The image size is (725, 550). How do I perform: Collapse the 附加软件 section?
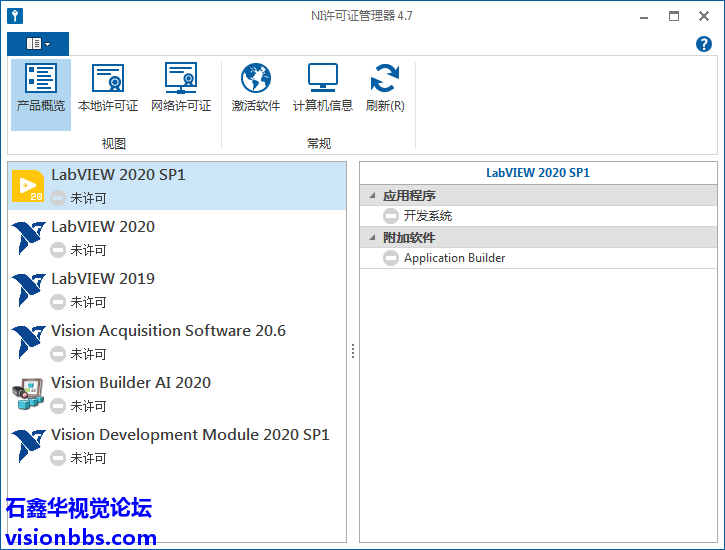[373, 238]
